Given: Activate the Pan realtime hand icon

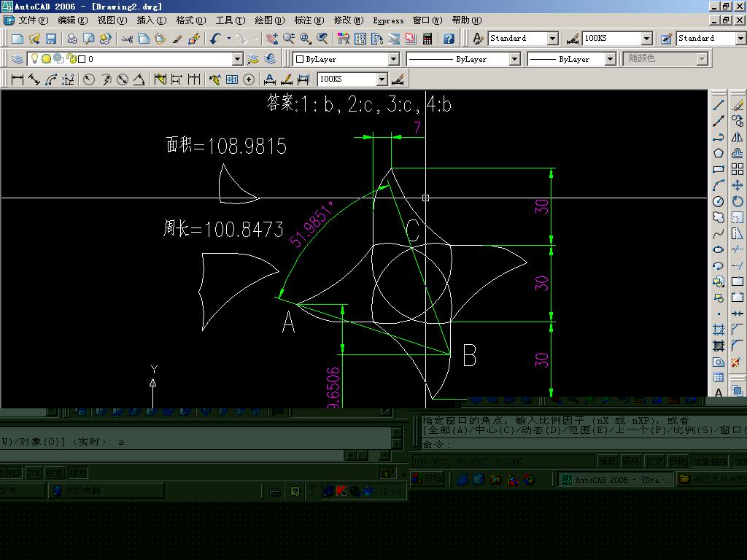Looking at the screenshot, I should 272,39.
